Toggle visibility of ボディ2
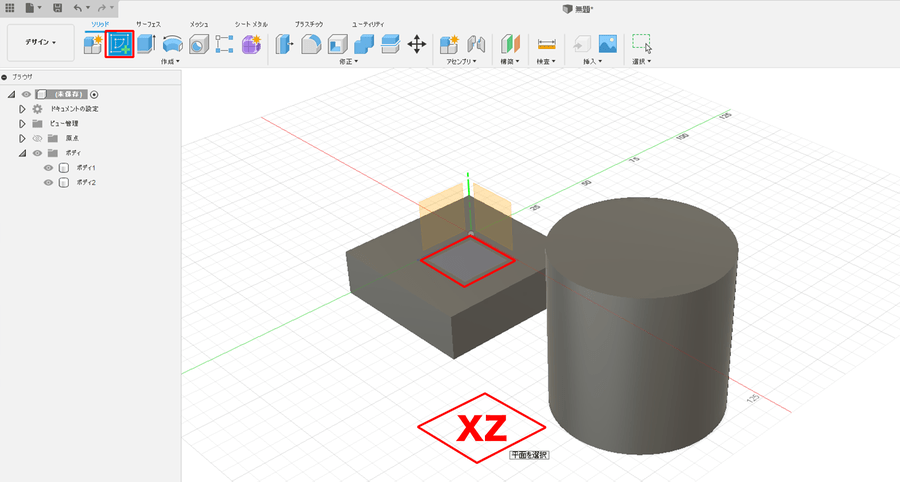 tap(48, 182)
